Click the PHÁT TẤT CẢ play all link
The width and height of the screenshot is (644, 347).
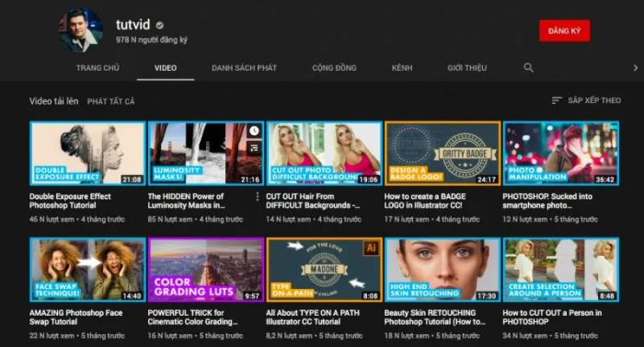[111, 101]
